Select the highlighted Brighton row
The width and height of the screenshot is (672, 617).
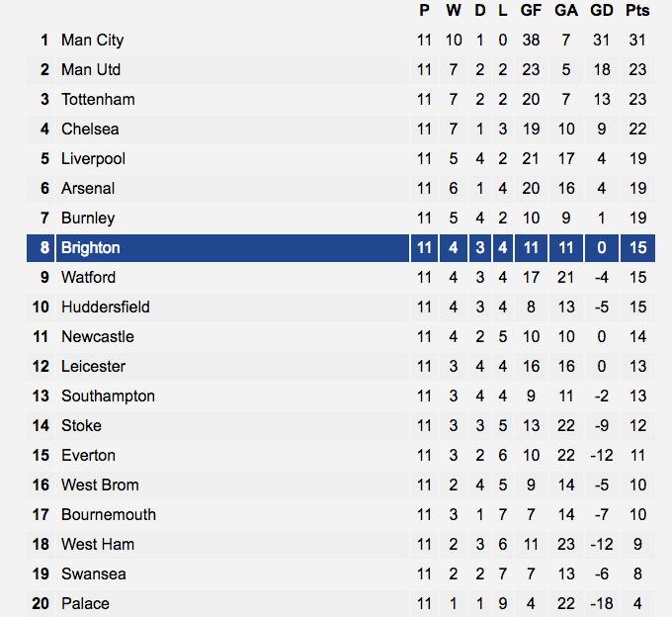click(341, 248)
